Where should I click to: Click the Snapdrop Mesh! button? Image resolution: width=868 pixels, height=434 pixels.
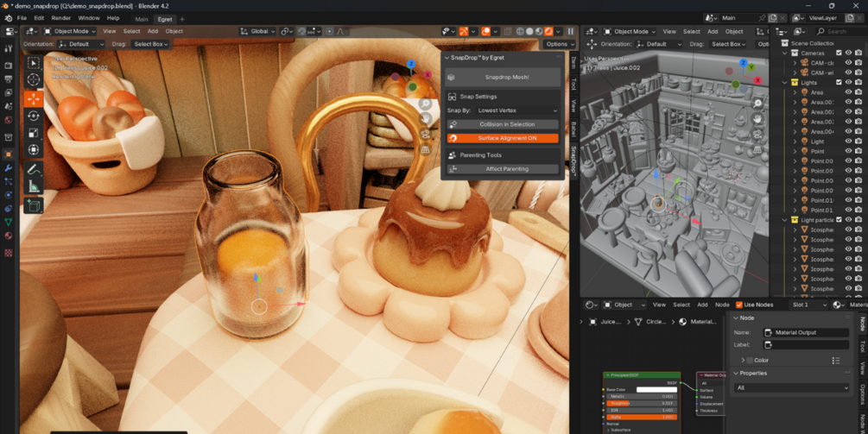(504, 78)
